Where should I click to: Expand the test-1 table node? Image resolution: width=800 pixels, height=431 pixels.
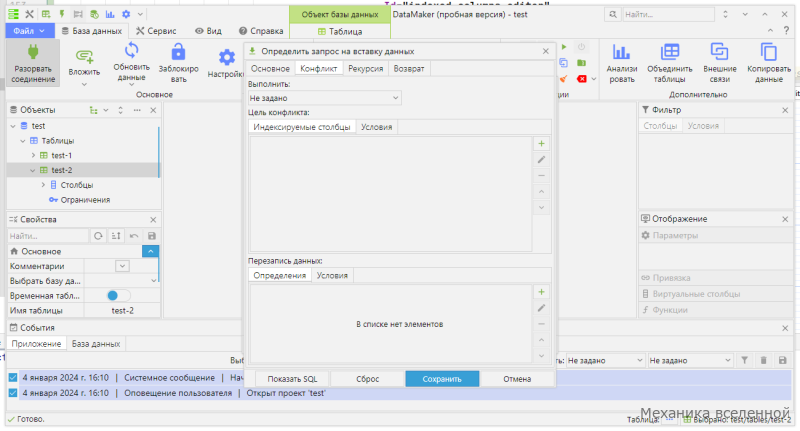coord(33,155)
